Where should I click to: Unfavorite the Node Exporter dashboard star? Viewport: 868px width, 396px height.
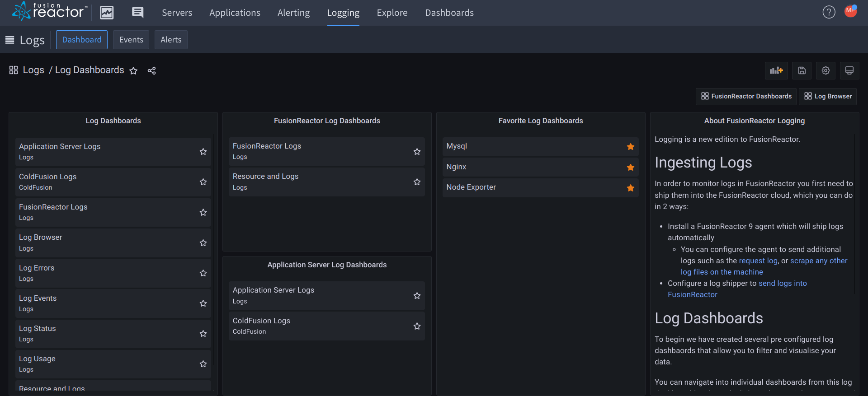(631, 188)
